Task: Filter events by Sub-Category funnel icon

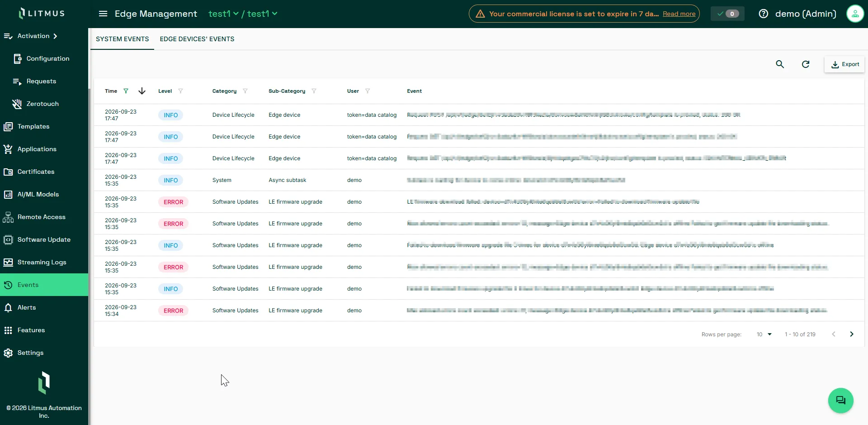Action: (x=314, y=91)
